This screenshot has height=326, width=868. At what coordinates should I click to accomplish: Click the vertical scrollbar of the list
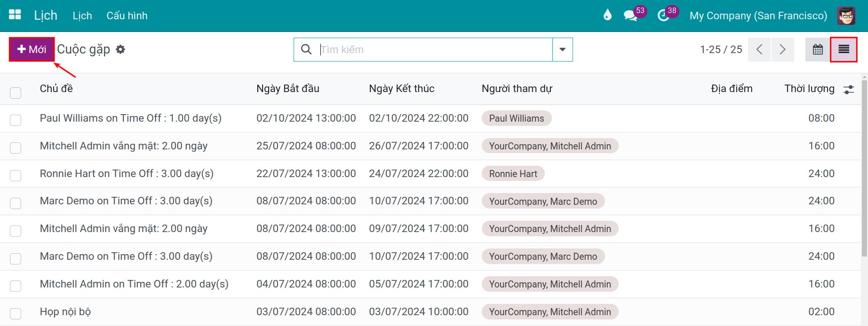pos(864,169)
